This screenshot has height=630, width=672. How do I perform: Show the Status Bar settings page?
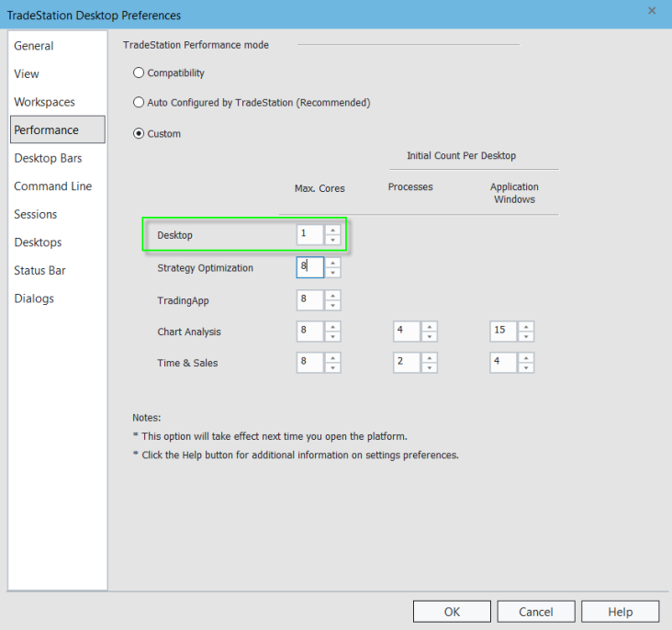[39, 271]
